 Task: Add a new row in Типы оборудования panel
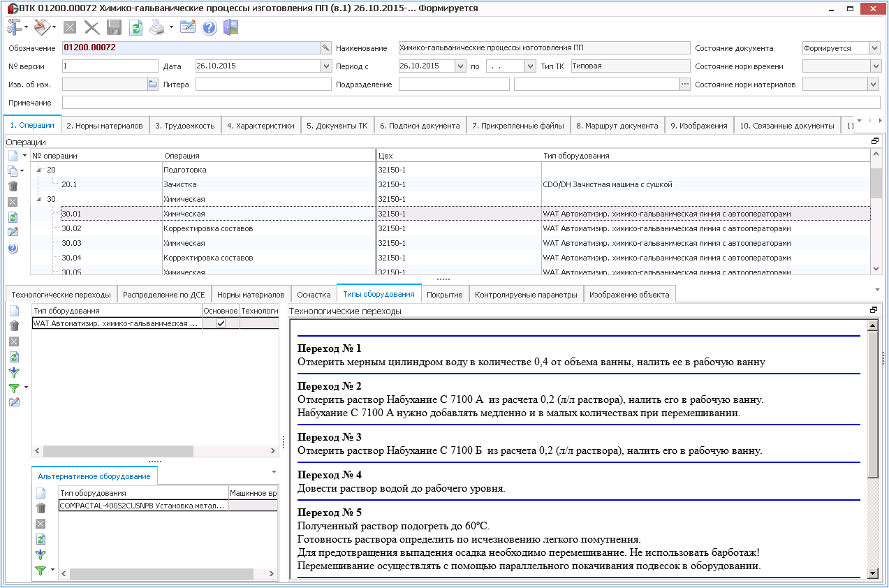[14, 311]
